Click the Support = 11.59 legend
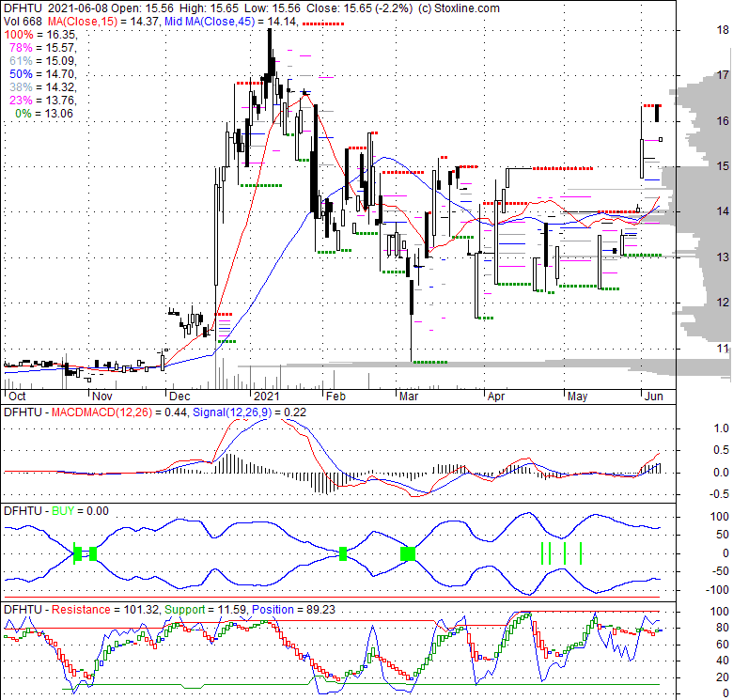The width and height of the screenshot is (733, 700). coord(206,610)
